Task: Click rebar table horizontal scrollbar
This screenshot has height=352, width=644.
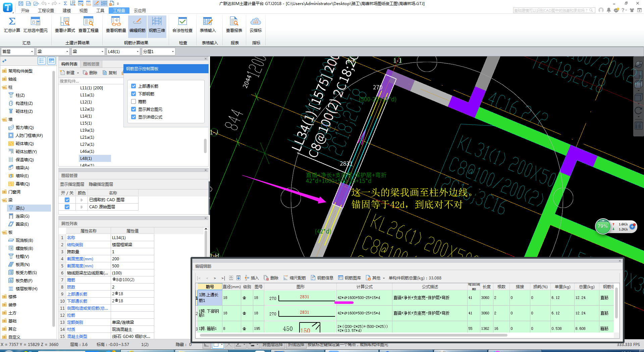Action: [x=353, y=335]
